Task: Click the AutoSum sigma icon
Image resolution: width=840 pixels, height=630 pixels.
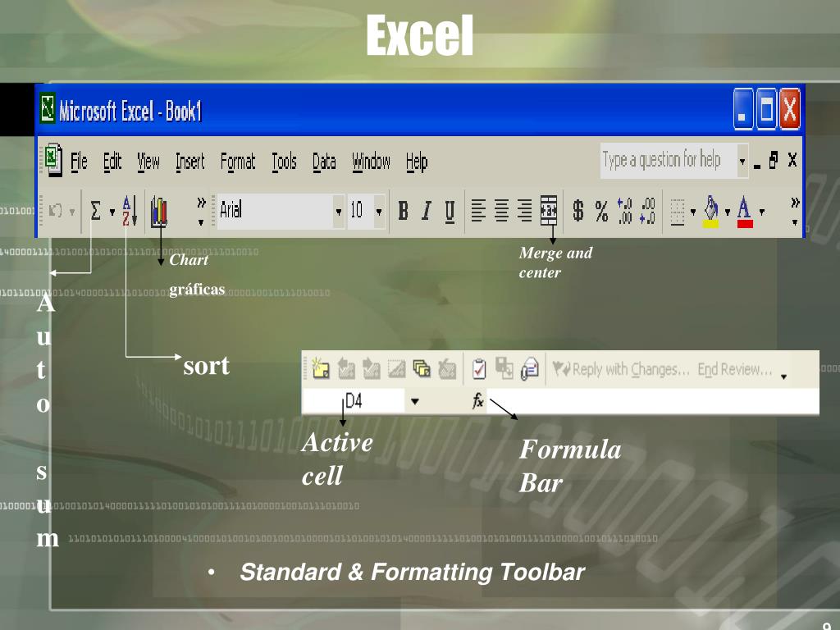Action: pos(96,211)
